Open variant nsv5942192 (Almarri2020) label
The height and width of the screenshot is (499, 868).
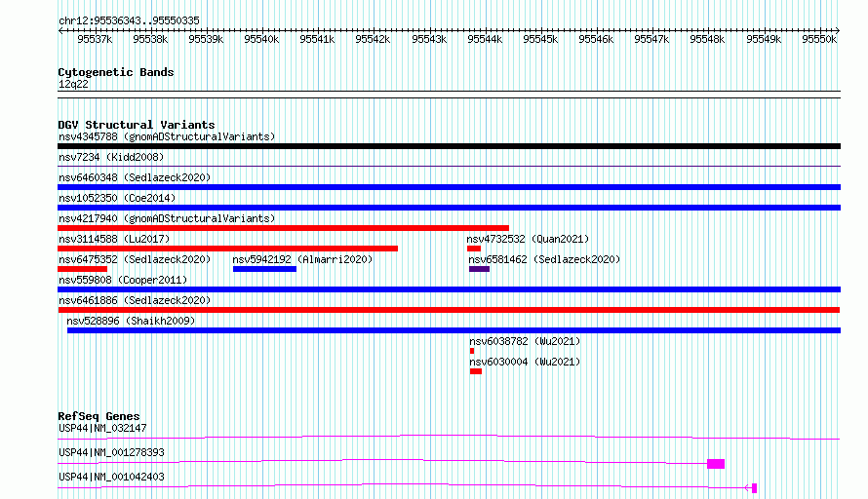click(302, 259)
